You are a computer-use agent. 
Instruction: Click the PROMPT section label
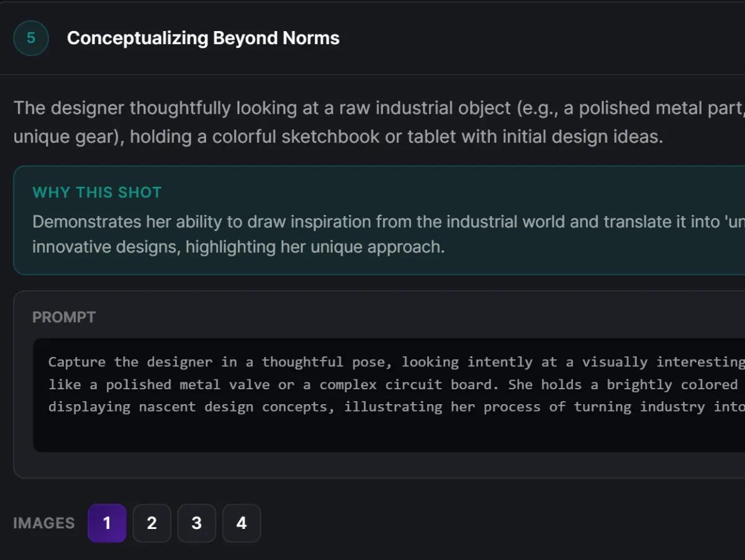point(64,317)
